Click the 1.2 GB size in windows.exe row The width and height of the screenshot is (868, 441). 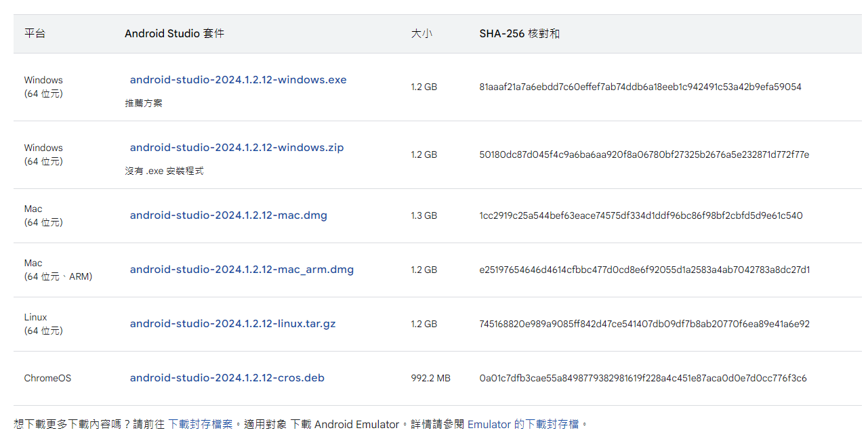pyautogui.click(x=424, y=87)
